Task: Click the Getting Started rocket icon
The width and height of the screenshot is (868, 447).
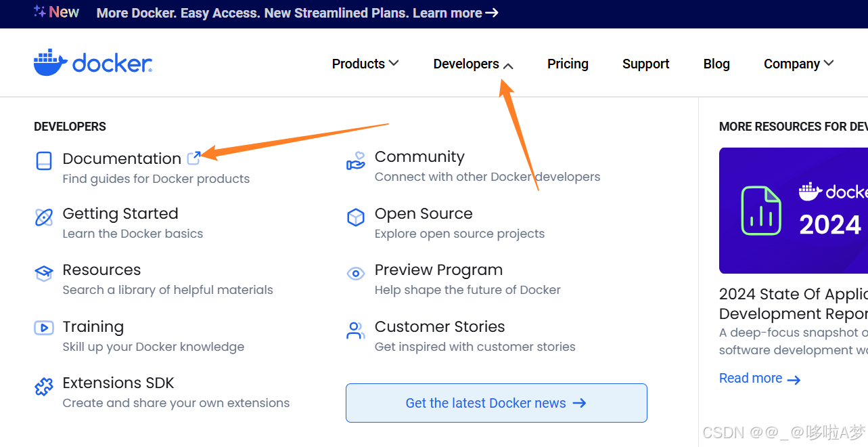Action: tap(43, 217)
